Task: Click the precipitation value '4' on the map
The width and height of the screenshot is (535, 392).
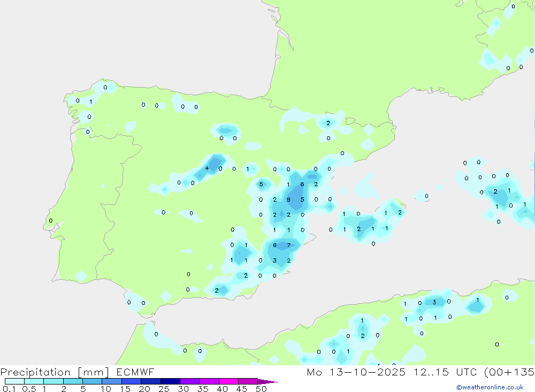Action: pos(207,168)
